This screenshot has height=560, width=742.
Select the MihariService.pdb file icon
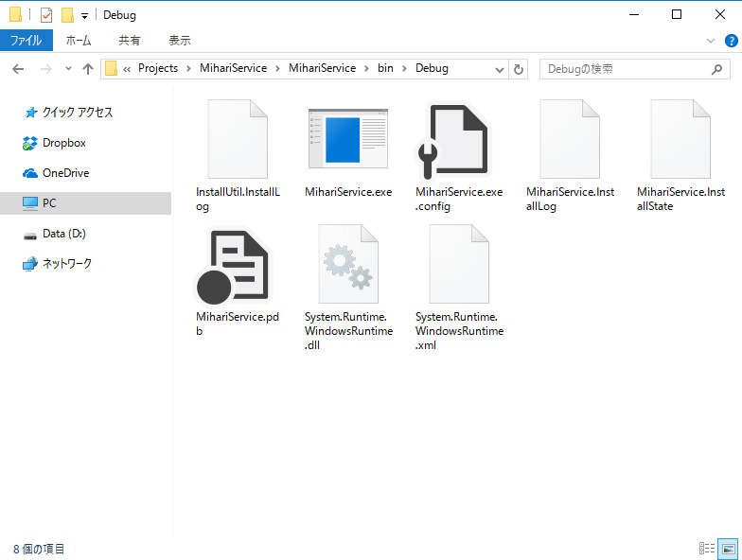[x=233, y=267]
